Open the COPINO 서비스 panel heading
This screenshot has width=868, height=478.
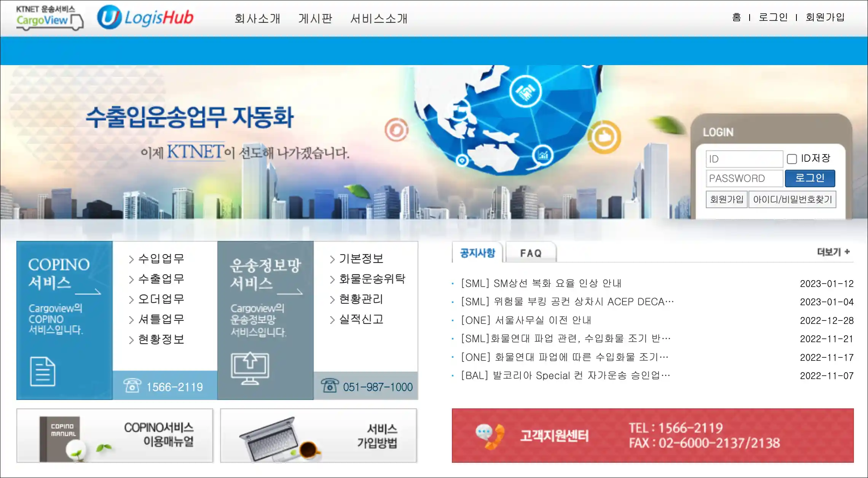pos(59,274)
